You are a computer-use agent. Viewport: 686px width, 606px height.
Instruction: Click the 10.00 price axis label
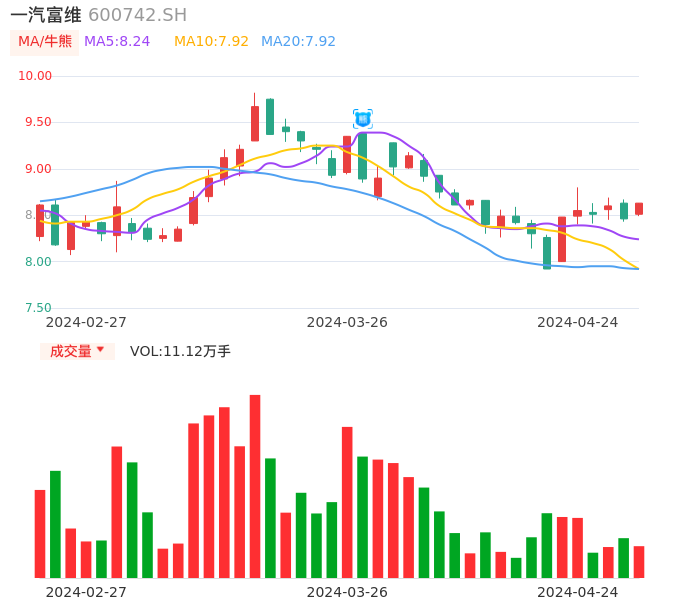click(x=35, y=76)
